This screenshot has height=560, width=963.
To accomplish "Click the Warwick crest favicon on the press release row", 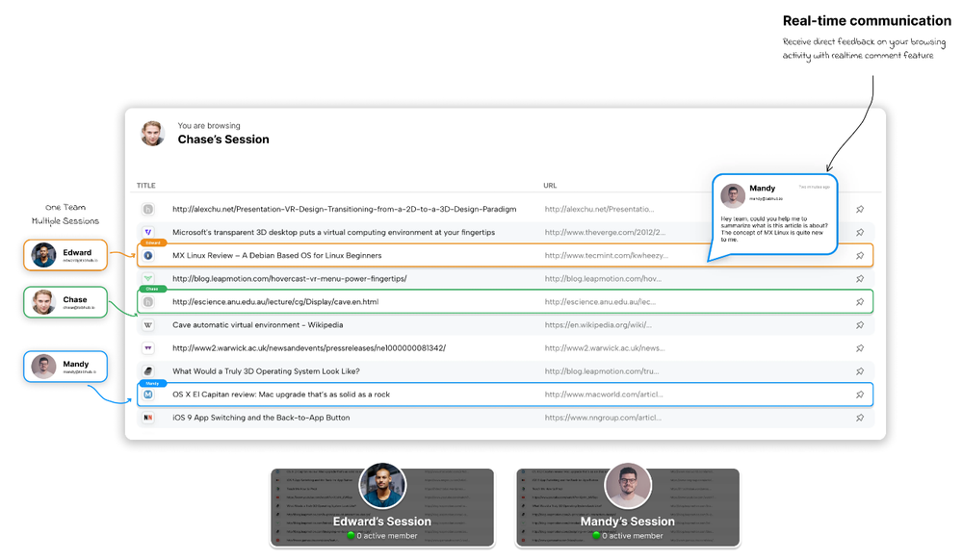I will point(148,347).
